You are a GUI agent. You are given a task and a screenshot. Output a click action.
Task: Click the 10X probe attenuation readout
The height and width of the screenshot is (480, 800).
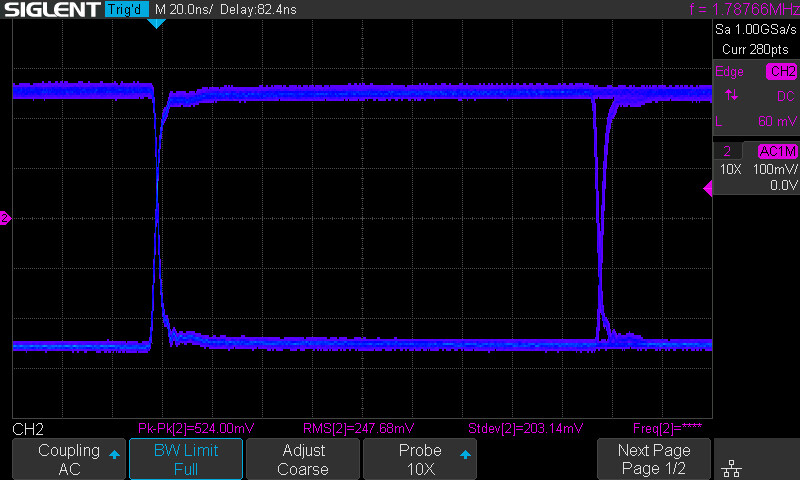point(731,169)
